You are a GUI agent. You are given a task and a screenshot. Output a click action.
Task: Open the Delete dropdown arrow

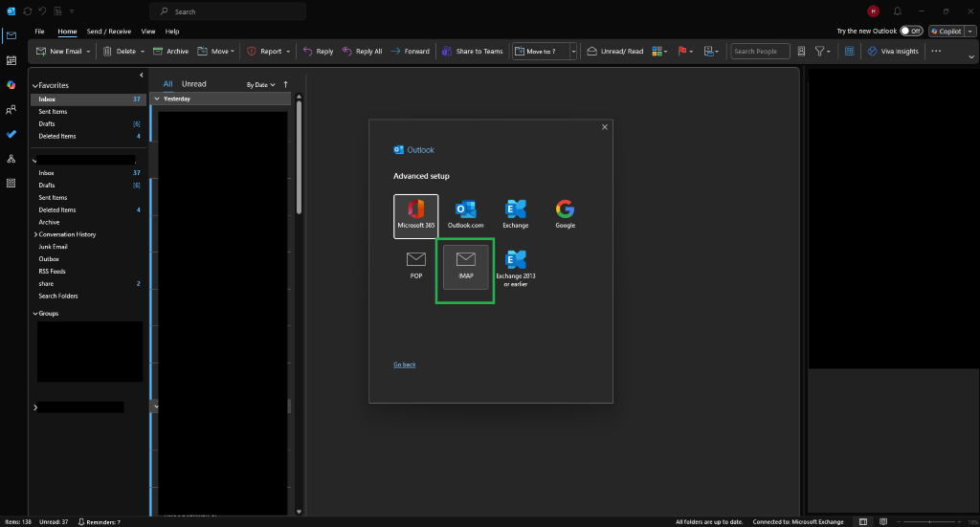point(143,52)
